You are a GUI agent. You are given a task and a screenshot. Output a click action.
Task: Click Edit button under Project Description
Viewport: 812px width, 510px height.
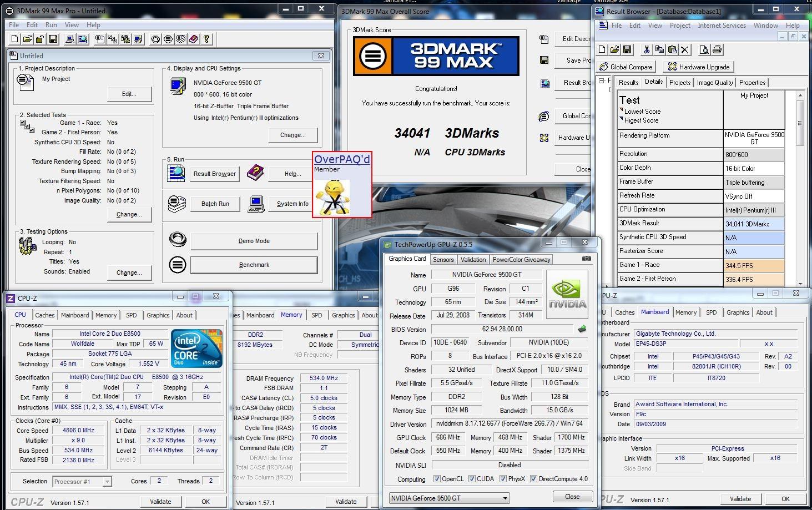point(129,94)
